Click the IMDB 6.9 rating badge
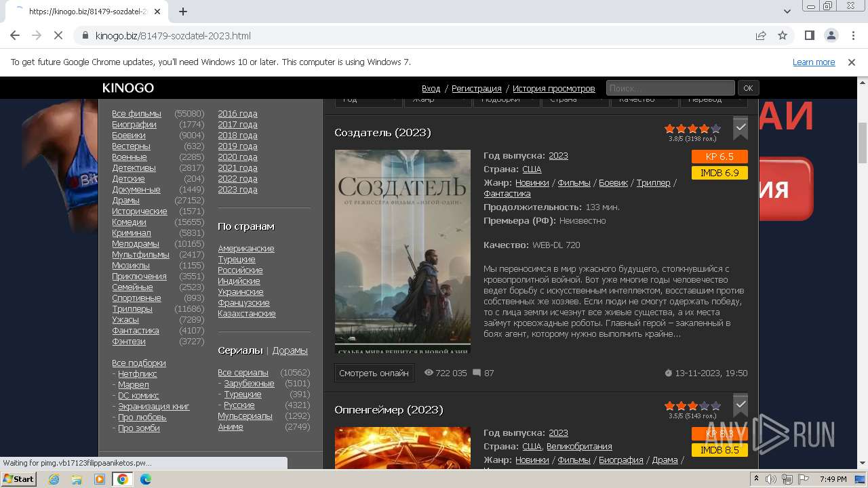This screenshot has width=868, height=488. tap(719, 173)
